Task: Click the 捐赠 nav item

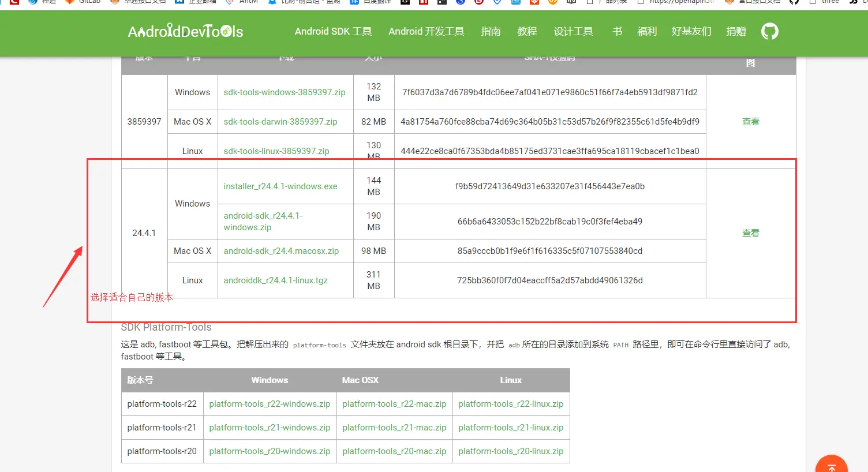Action: (736, 31)
